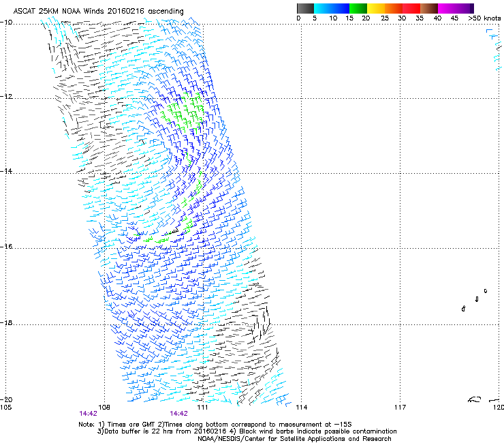
Task: Click the "0" legend label
Action: (298, 18)
